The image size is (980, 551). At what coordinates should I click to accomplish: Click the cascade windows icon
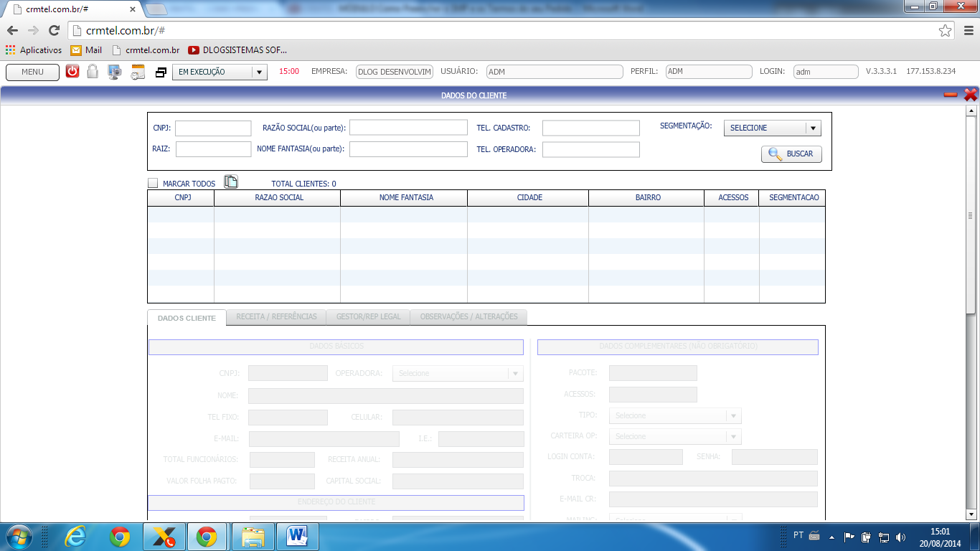(161, 72)
